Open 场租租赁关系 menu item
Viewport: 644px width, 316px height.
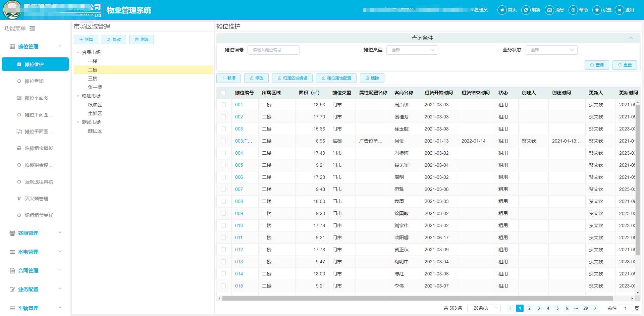pyautogui.click(x=35, y=215)
